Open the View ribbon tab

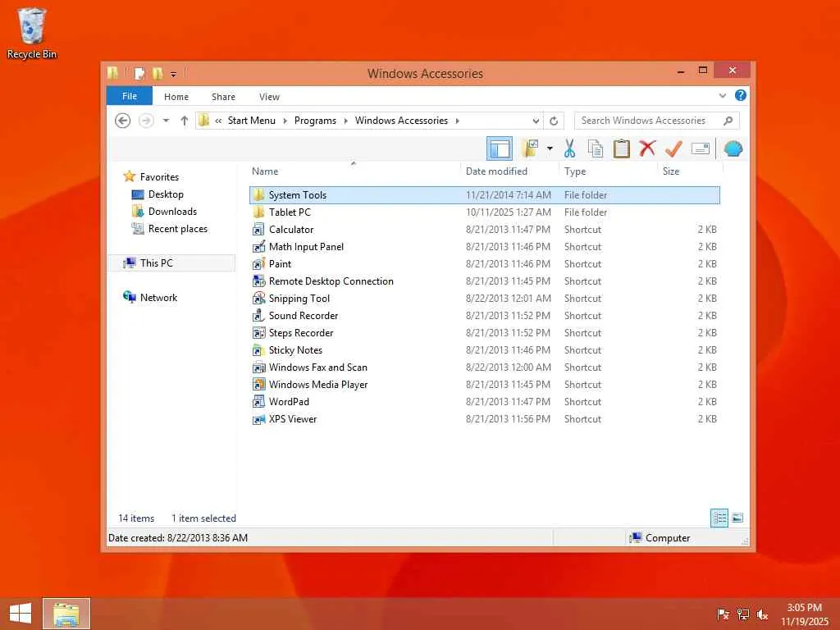(x=269, y=97)
